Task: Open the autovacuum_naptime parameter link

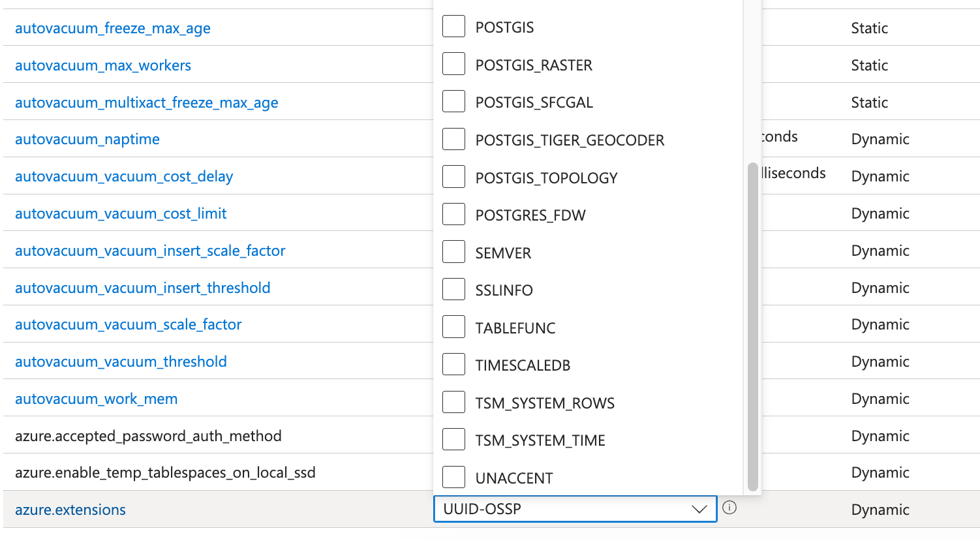Action: [x=87, y=139]
